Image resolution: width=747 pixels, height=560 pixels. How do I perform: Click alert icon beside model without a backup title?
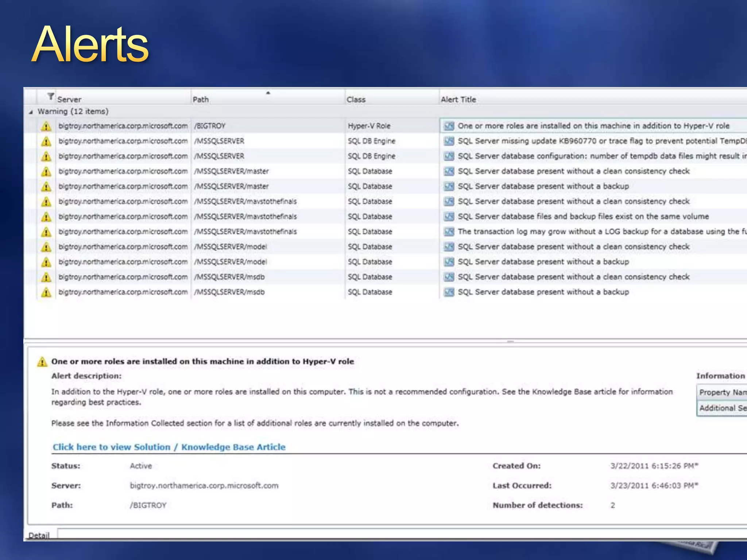(x=449, y=262)
